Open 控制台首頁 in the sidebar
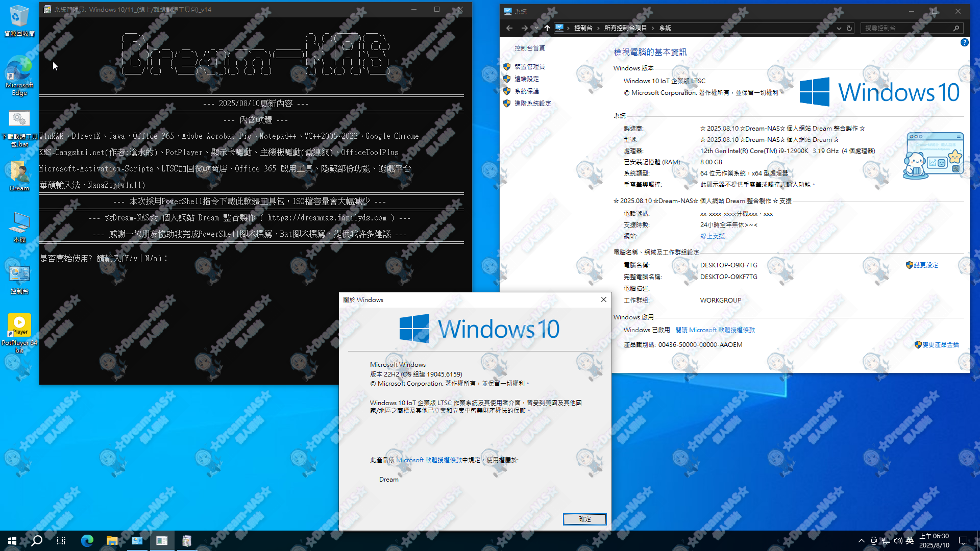The width and height of the screenshot is (980, 551). click(x=530, y=48)
